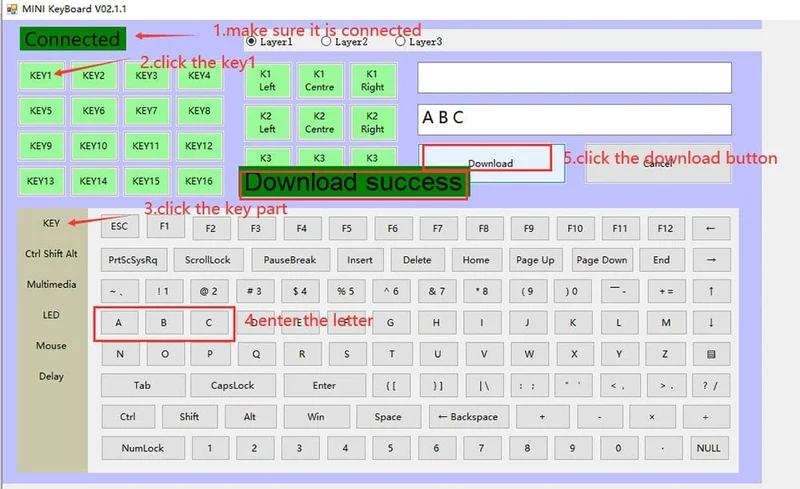800x489 pixels.
Task: Click the context menu key icon
Action: point(711,354)
